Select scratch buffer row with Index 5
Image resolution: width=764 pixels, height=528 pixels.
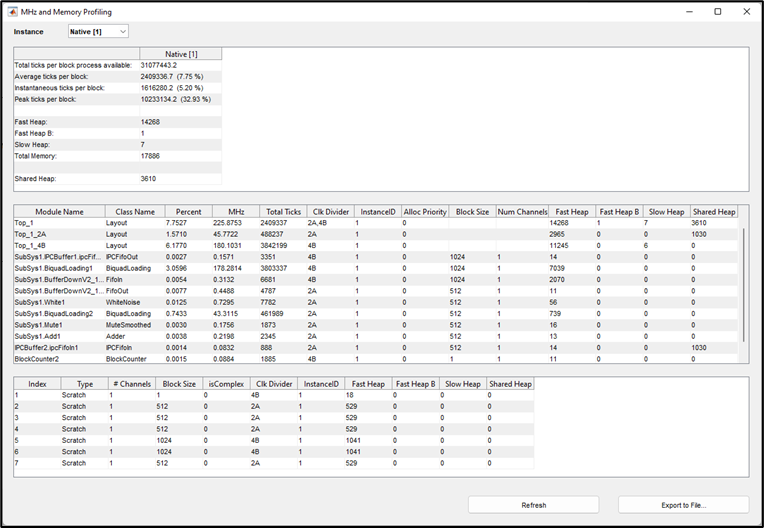(37, 440)
